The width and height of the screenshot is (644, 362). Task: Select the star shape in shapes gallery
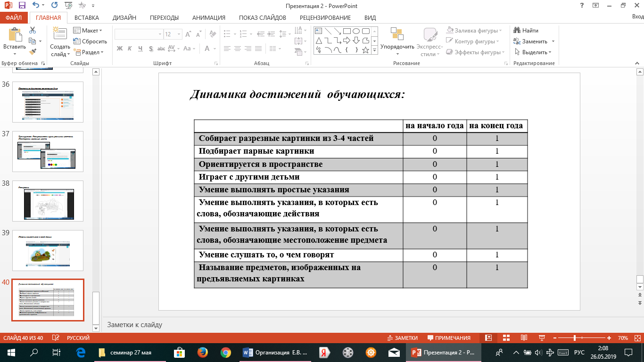point(365,50)
